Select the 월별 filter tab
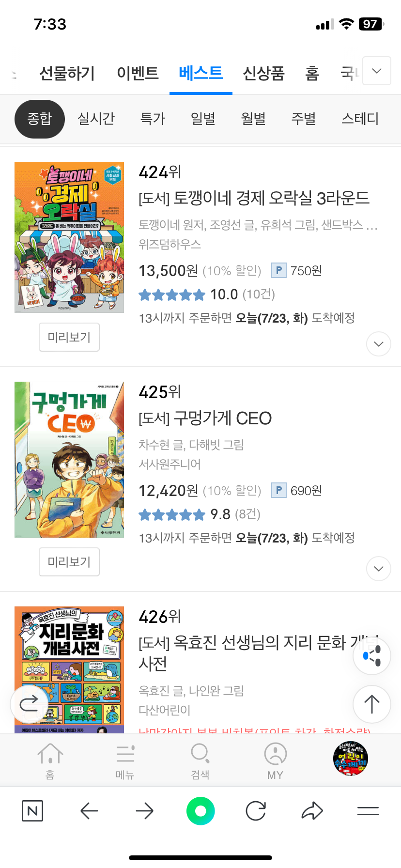 (253, 119)
